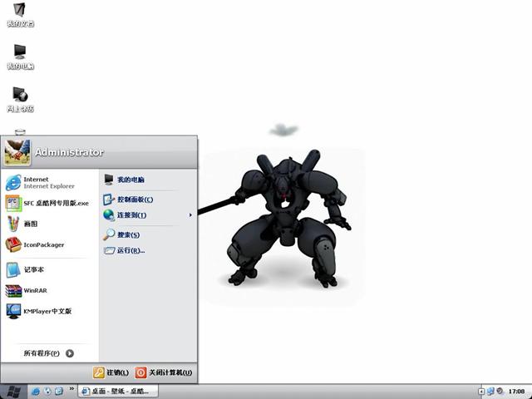532x399 pixels.
Task: Show hidden system tray icons arrow
Action: [x=481, y=392]
